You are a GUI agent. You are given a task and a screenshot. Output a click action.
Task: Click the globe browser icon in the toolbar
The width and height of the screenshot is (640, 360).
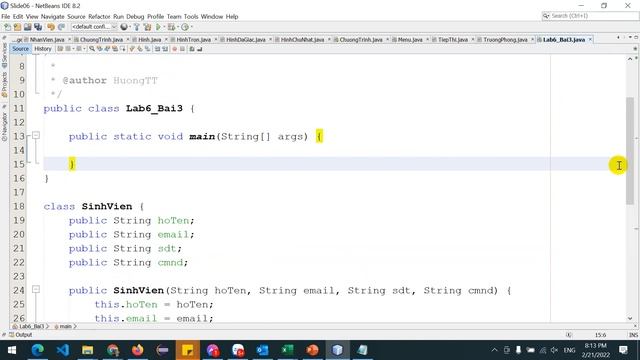[124, 27]
